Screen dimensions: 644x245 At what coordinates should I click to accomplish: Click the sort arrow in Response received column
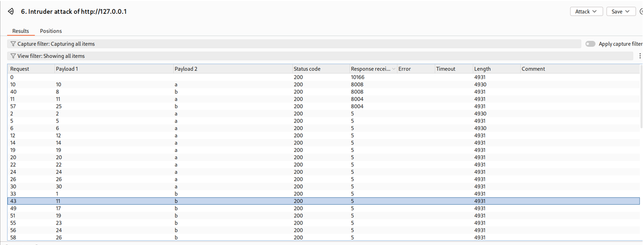393,69
